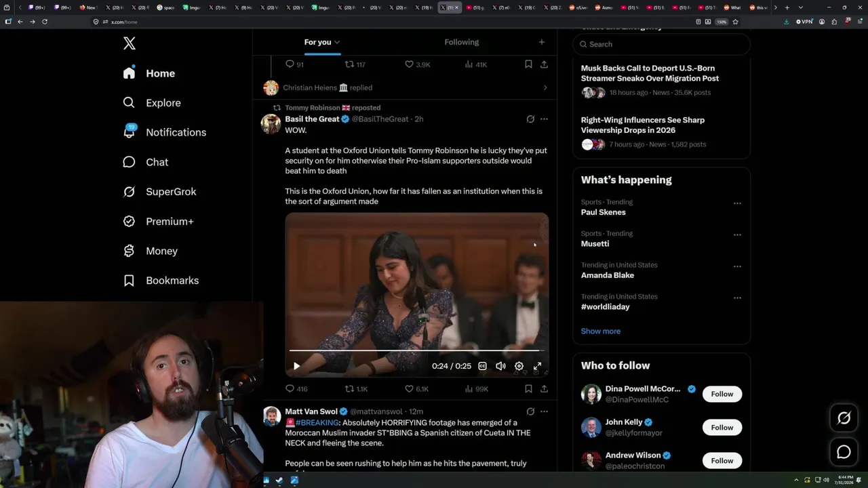
Task: Click the Search input field
Action: (662, 44)
